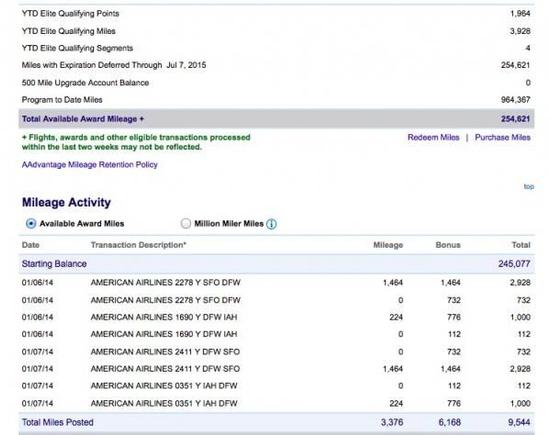Click Miles with Expiration Deferred Through text
The width and height of the screenshot is (551, 435).
pos(114,65)
